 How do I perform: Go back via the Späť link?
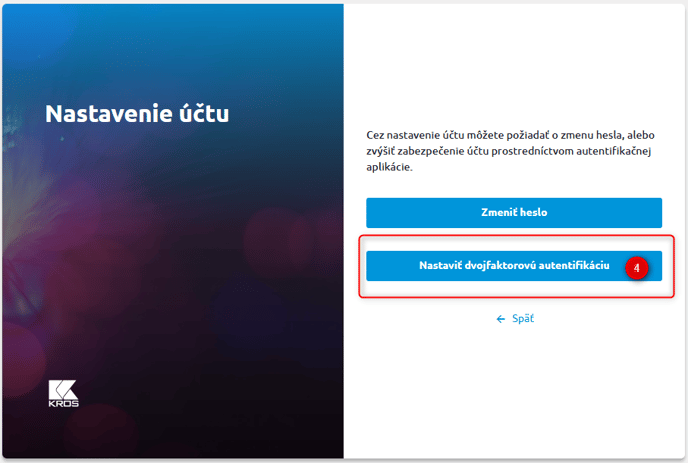tap(523, 319)
